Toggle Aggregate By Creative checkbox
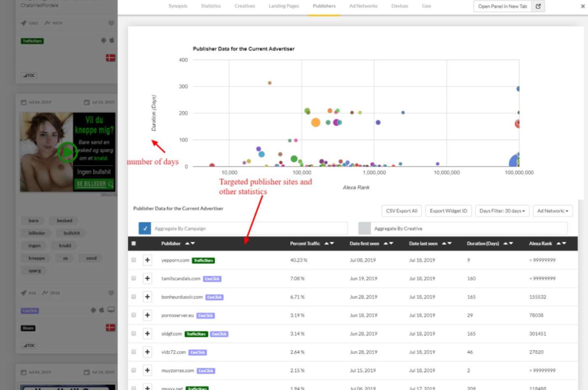 click(365, 228)
